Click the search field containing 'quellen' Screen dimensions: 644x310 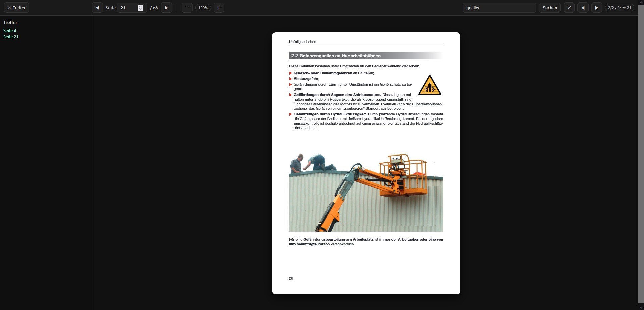pos(499,8)
